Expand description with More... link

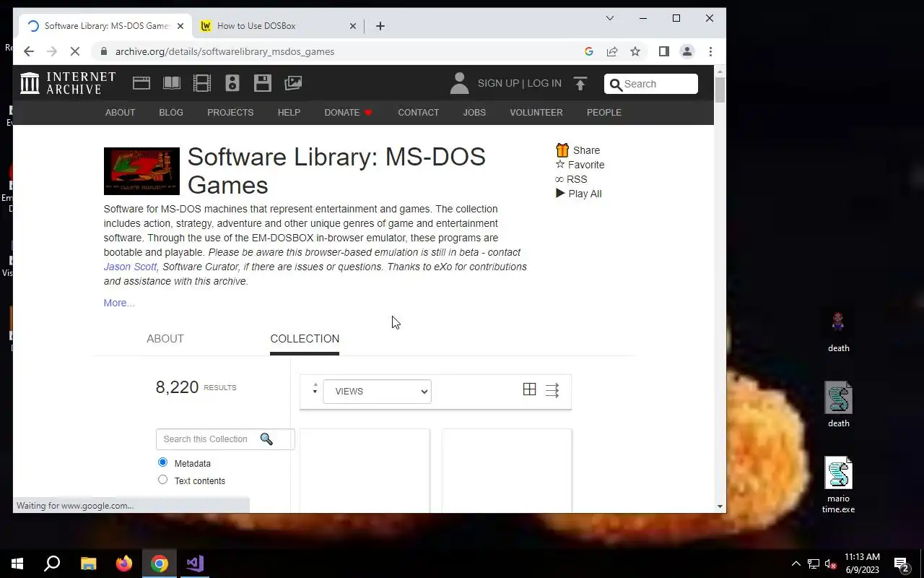coord(119,303)
